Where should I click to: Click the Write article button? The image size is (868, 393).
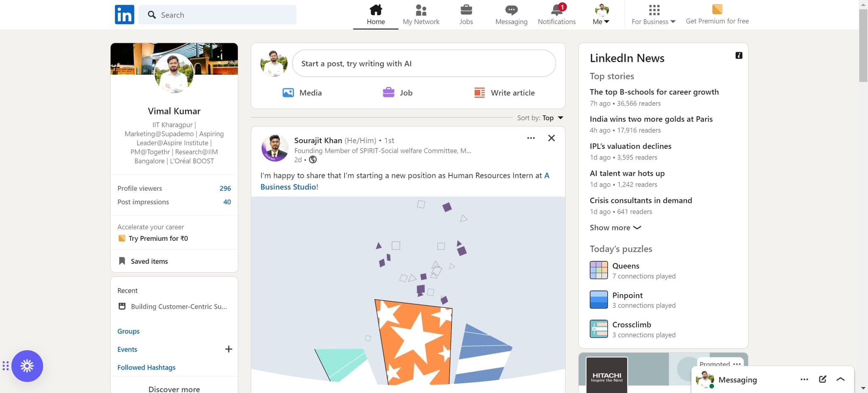pyautogui.click(x=504, y=92)
